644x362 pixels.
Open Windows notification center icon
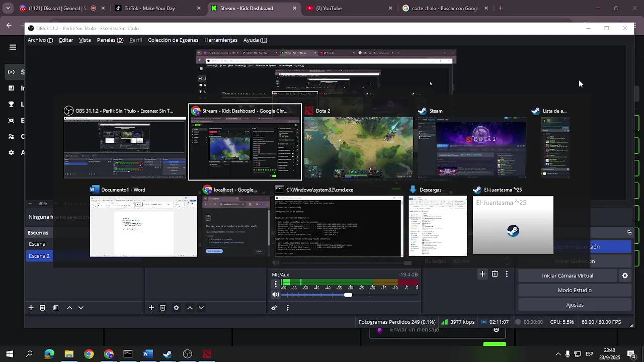tap(631, 354)
